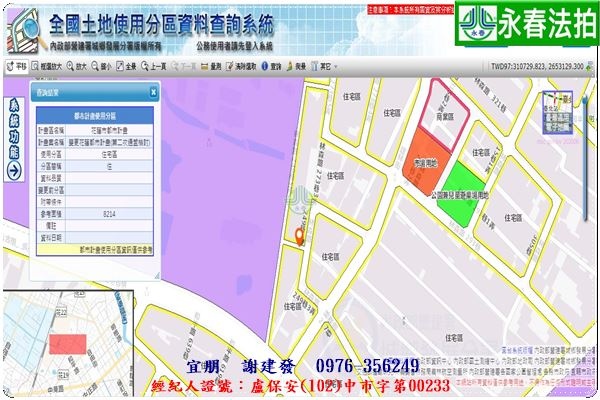Click the orange 市場用地 parcel
The width and height of the screenshot is (600, 400).
point(425,163)
